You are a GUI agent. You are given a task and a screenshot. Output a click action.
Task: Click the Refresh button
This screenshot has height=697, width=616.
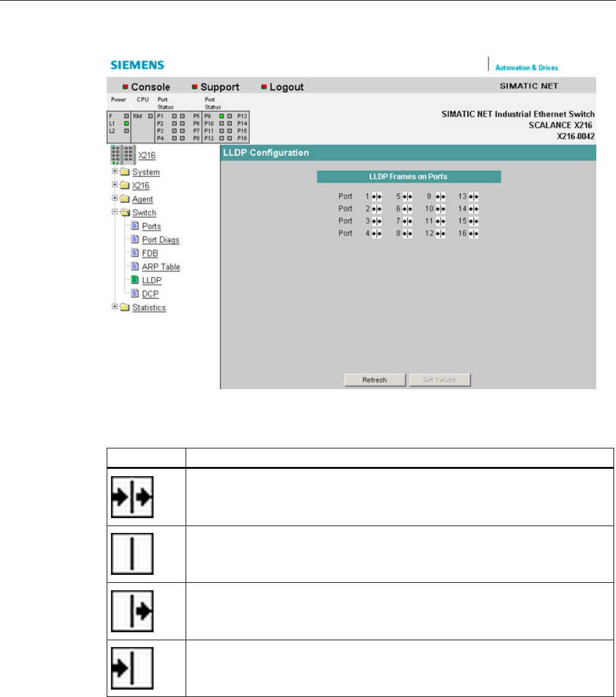375,380
